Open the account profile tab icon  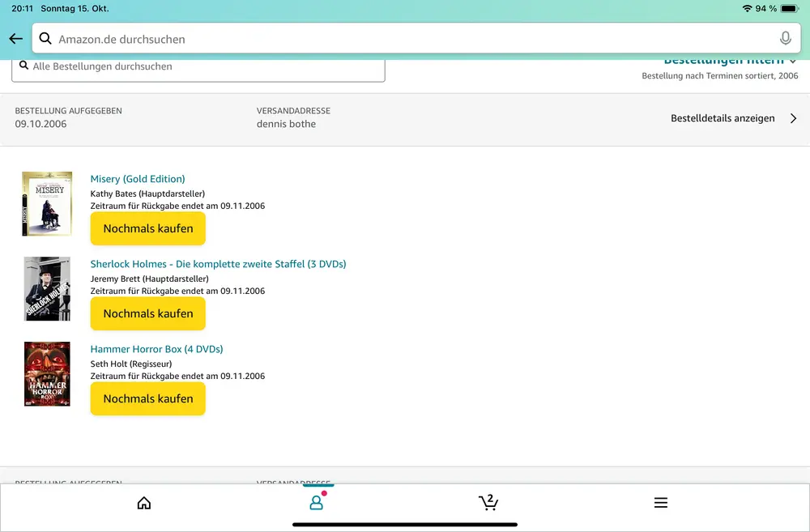pos(316,503)
